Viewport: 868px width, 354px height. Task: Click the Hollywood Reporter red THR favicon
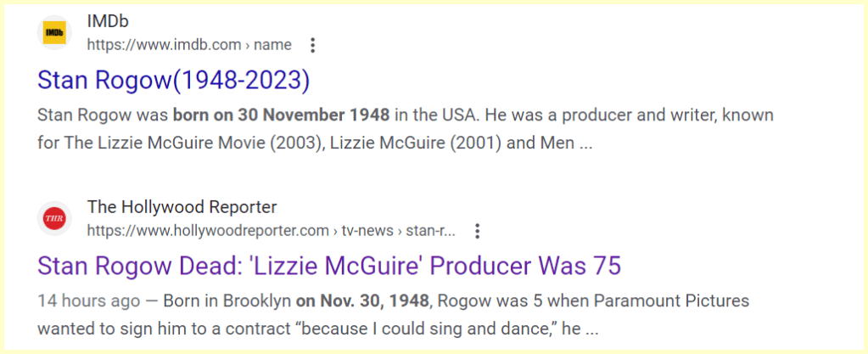point(55,219)
